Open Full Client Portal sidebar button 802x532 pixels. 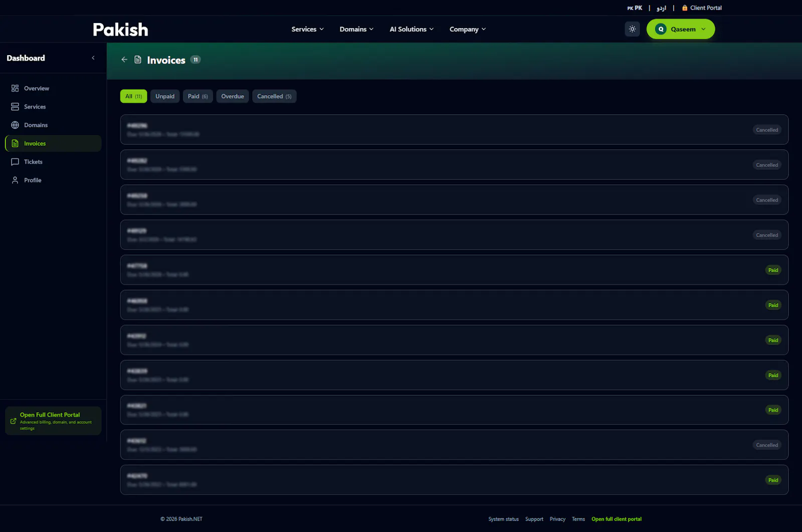(53, 421)
